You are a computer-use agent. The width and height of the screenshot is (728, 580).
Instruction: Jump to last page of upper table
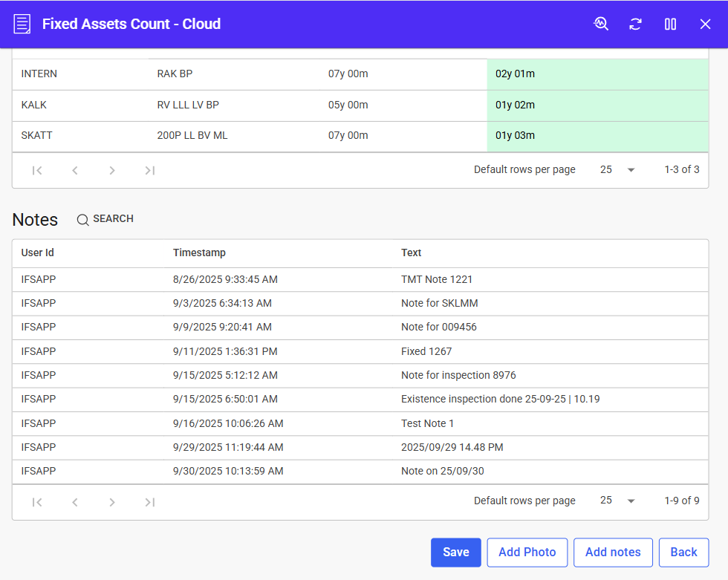coord(149,170)
